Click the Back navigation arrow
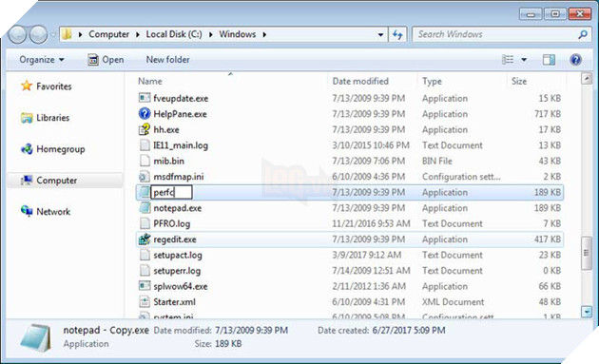Screen dimensions: 599x364 [x=17, y=35]
